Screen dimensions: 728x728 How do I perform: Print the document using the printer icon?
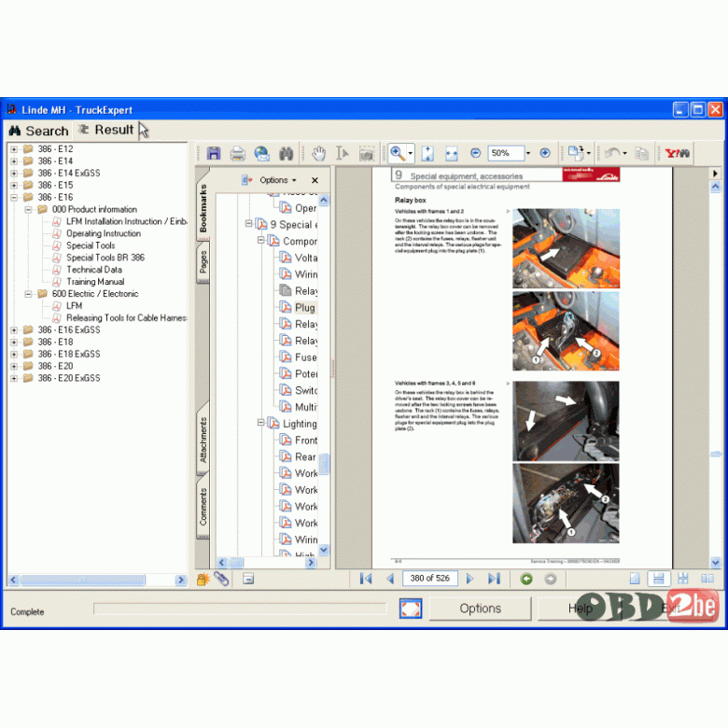(238, 153)
